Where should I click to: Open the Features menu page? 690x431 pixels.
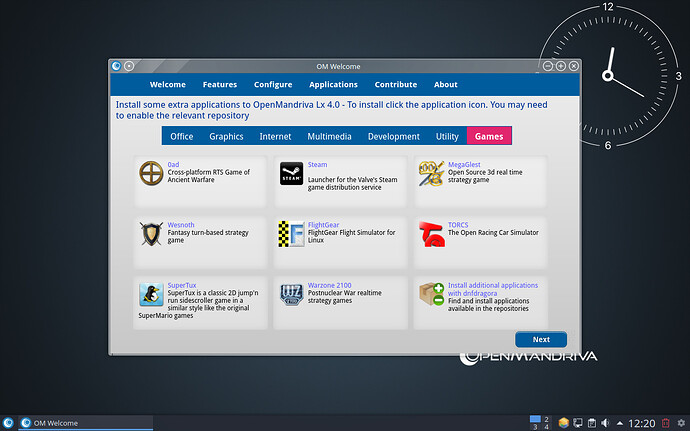pos(220,85)
